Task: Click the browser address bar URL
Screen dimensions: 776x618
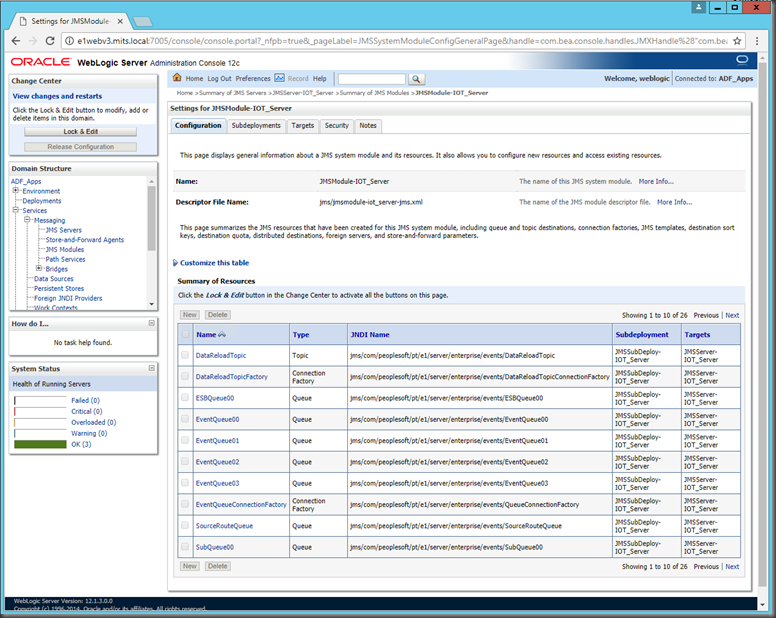Action: point(402,41)
